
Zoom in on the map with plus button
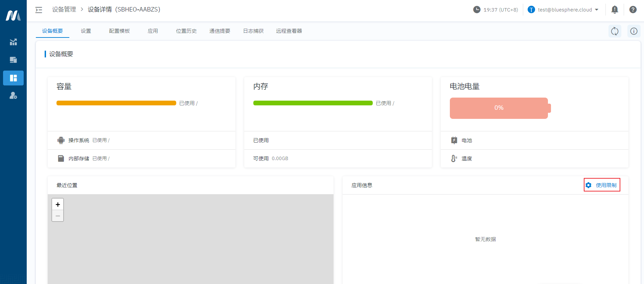[58, 204]
